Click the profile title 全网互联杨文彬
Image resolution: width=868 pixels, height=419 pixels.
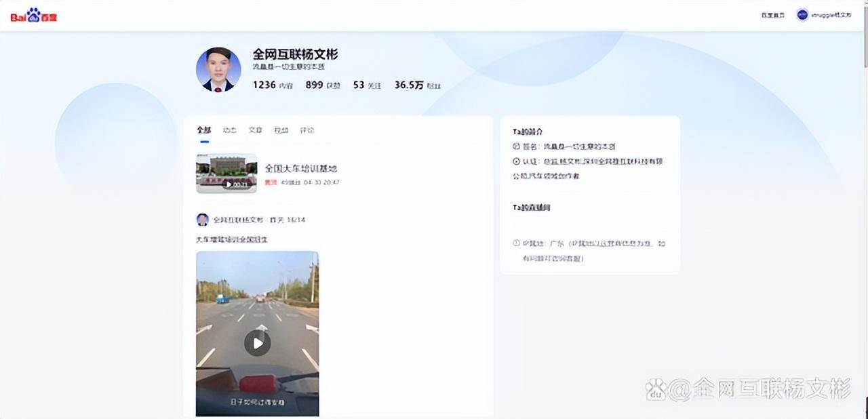tap(295, 54)
